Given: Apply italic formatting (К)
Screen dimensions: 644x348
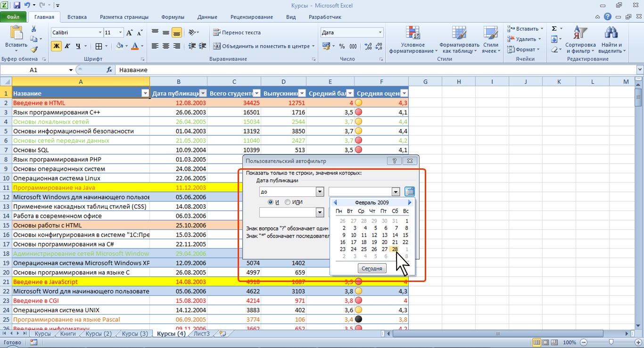Looking at the screenshot, I should pyautogui.click(x=67, y=46).
